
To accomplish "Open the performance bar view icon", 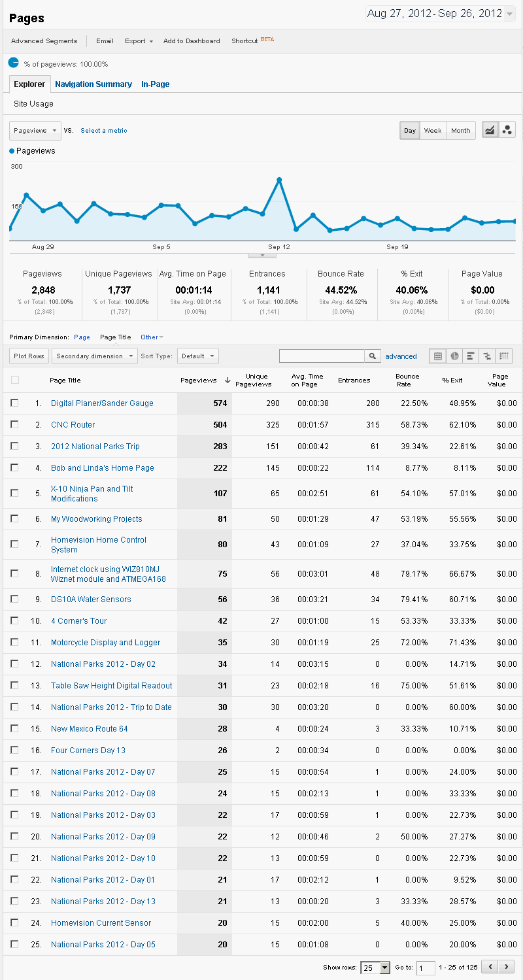I will pyautogui.click(x=471, y=356).
